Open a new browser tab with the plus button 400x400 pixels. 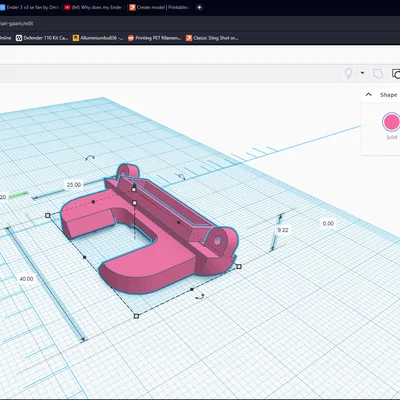click(x=199, y=7)
